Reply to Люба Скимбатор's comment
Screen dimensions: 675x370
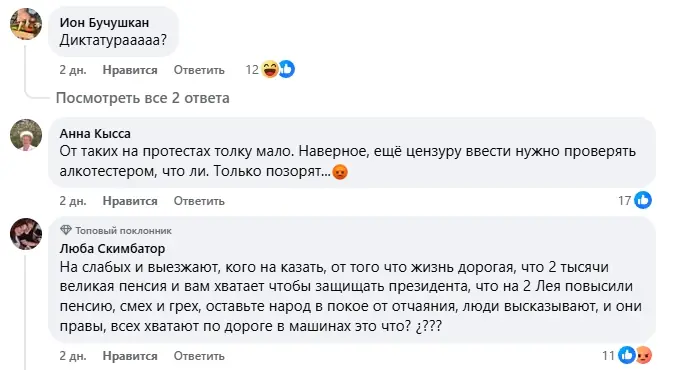click(199, 356)
